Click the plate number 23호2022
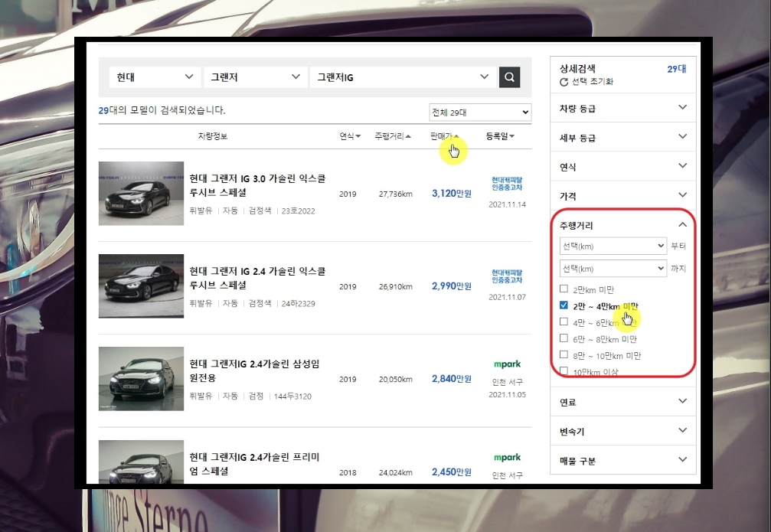The width and height of the screenshot is (771, 532). click(298, 211)
